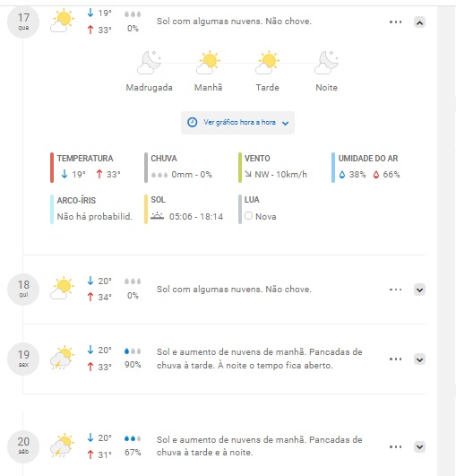Select the day 18 qui date circle
456x476 pixels.
23,289
